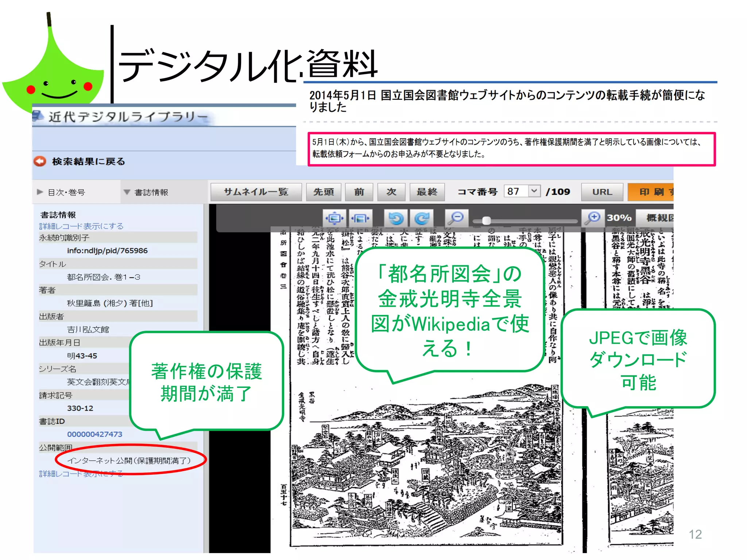Select title text 都名所図会. 巻1-3
Viewport: 747px width, 560px height.
tap(104, 277)
